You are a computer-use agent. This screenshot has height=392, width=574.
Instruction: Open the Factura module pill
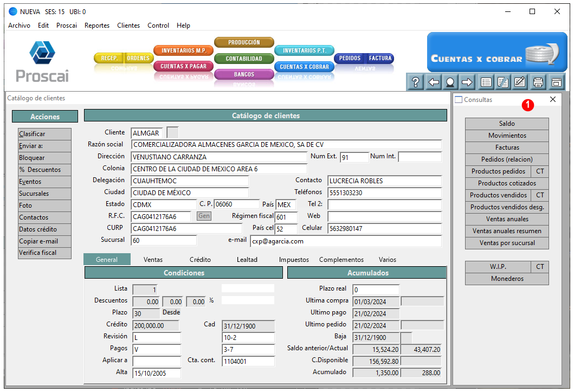pos(379,58)
